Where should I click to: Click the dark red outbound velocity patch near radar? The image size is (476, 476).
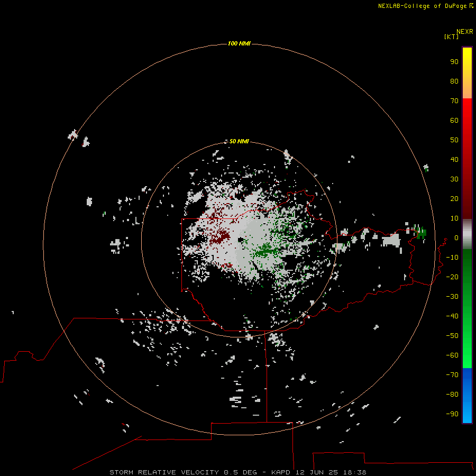(x=221, y=236)
